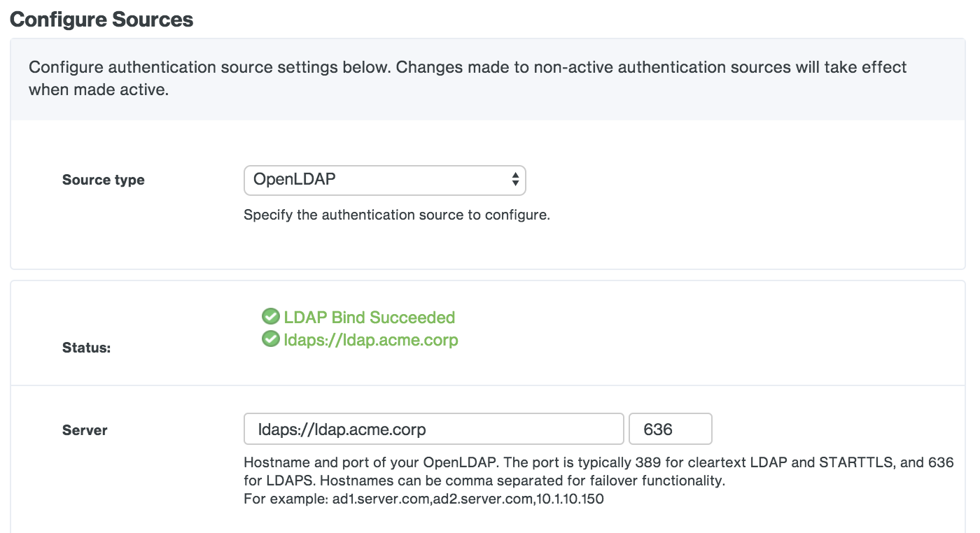Click green checkmark beside "ldaps://ldap.acme.corp" status
This screenshot has height=533, width=980.
tap(271, 341)
